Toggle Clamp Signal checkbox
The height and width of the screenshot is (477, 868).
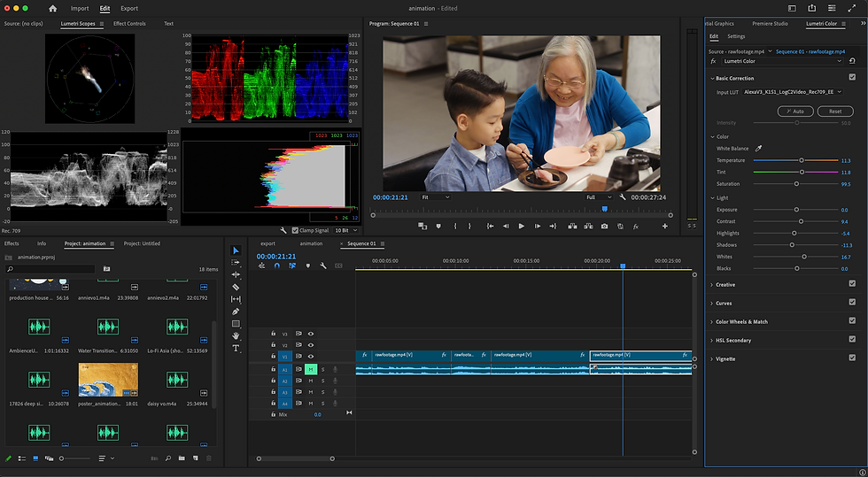click(295, 230)
